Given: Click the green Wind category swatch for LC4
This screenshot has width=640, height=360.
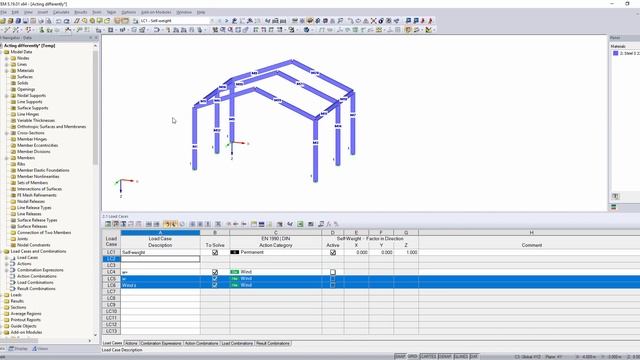Looking at the screenshot, I should (234, 272).
